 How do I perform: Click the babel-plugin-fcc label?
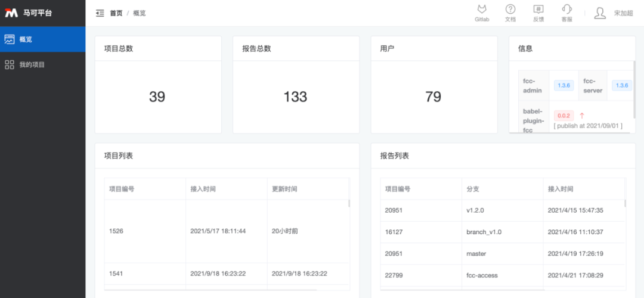(534, 120)
